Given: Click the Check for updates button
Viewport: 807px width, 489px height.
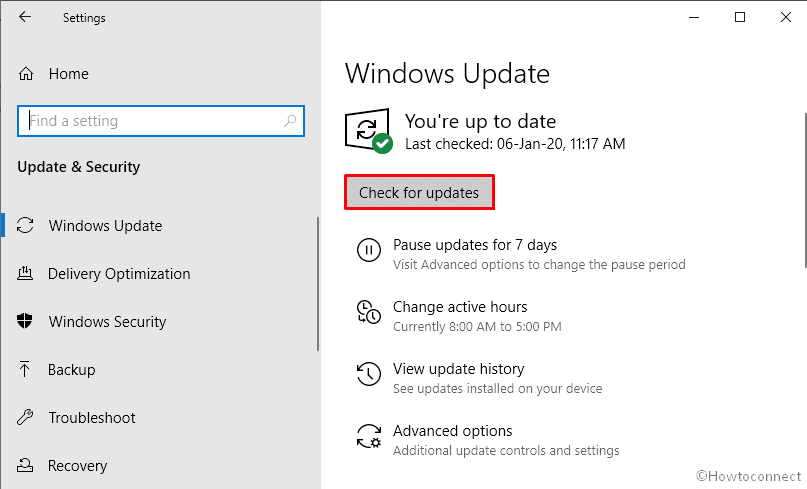Looking at the screenshot, I should 419,193.
